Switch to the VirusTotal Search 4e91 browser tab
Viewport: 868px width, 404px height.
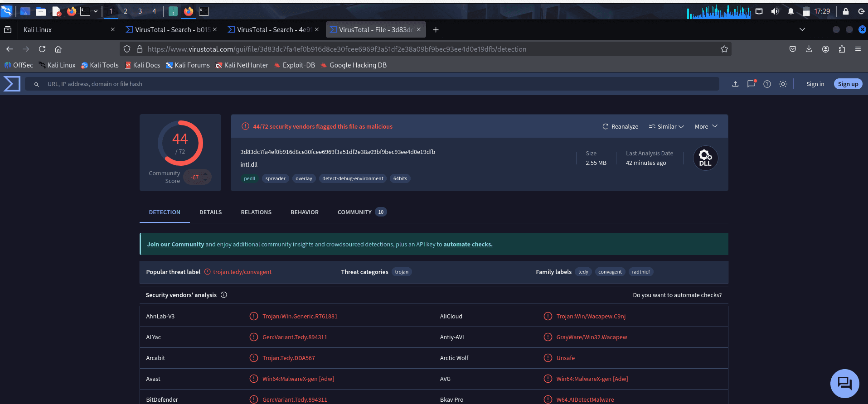tap(273, 29)
